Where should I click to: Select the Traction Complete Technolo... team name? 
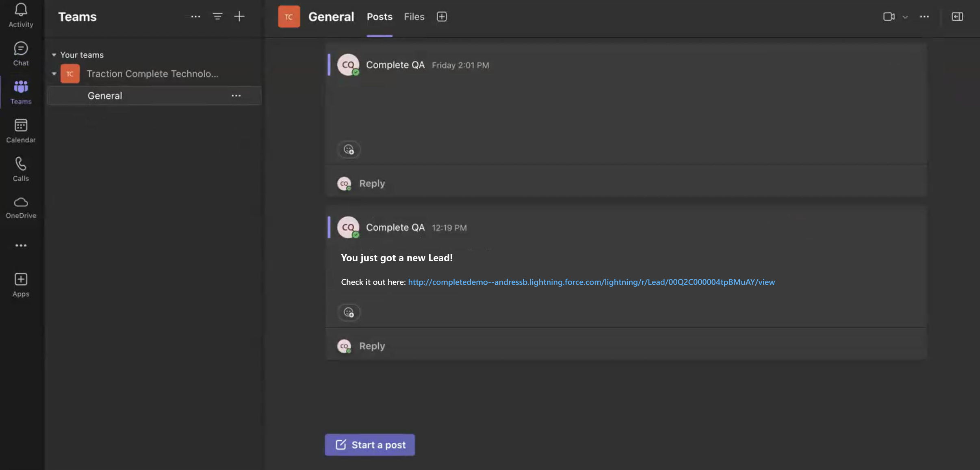click(x=152, y=74)
